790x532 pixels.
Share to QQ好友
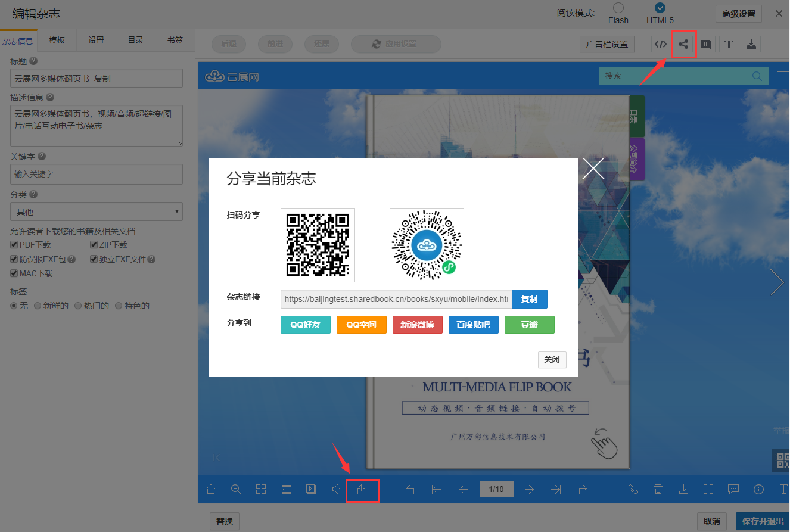click(306, 325)
